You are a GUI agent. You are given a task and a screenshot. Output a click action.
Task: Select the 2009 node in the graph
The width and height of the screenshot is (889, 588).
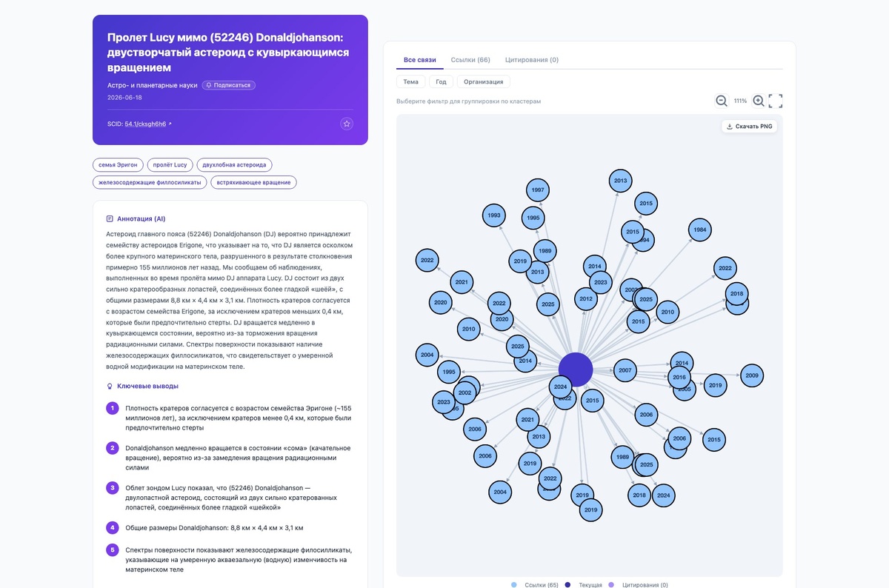[752, 375]
